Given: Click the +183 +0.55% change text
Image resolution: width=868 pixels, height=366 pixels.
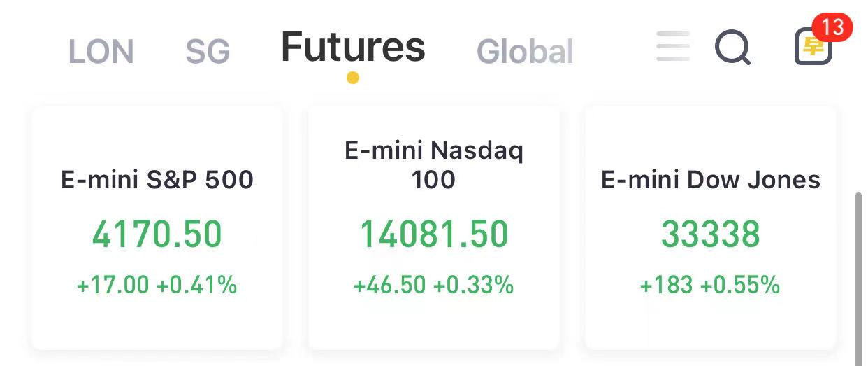Looking at the screenshot, I should pos(711,285).
